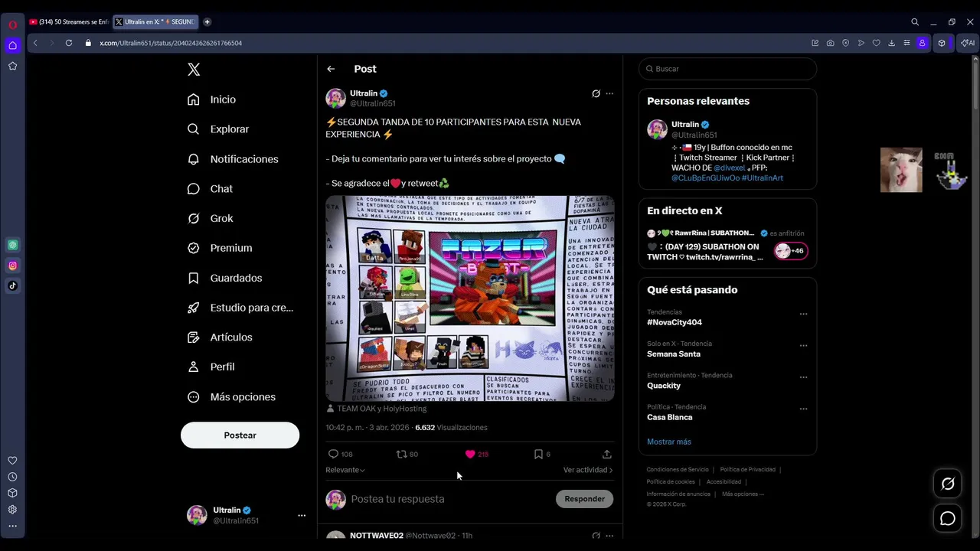Toggle the bookmark icon with 6
The height and width of the screenshot is (551, 980).
538,454
